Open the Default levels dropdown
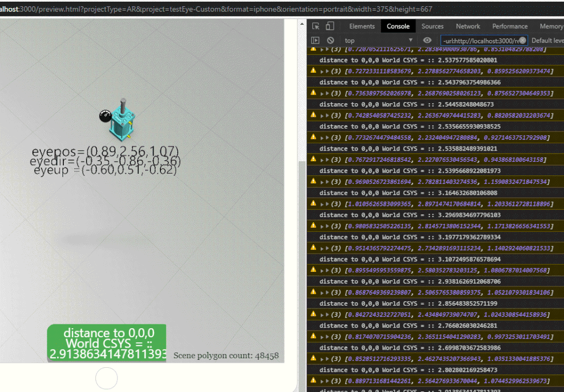 pos(546,41)
